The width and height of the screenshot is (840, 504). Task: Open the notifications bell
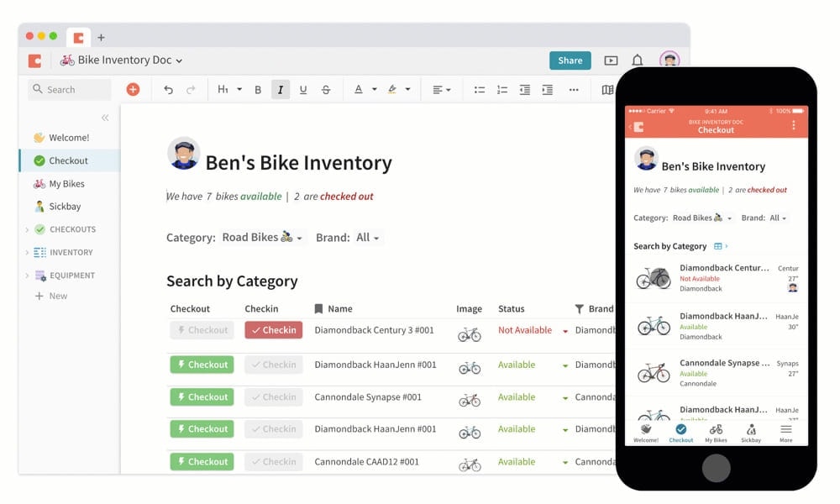tap(637, 60)
